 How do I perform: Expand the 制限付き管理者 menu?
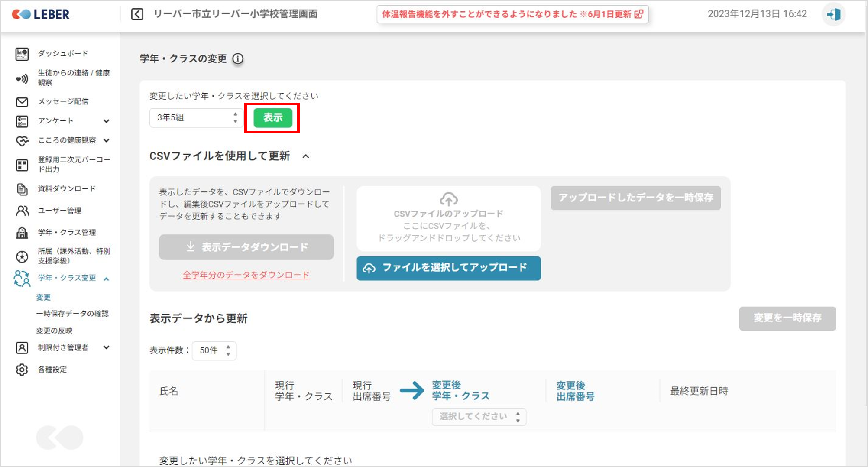pos(106,347)
